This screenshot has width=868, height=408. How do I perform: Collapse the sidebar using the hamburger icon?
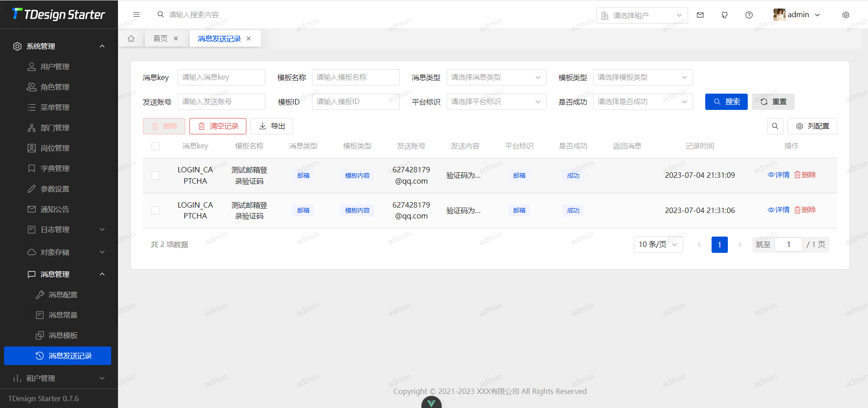tap(137, 14)
